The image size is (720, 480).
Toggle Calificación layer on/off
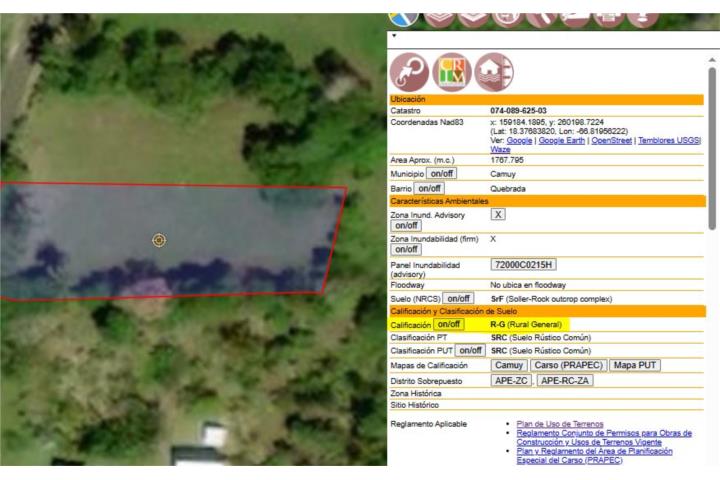(x=449, y=324)
